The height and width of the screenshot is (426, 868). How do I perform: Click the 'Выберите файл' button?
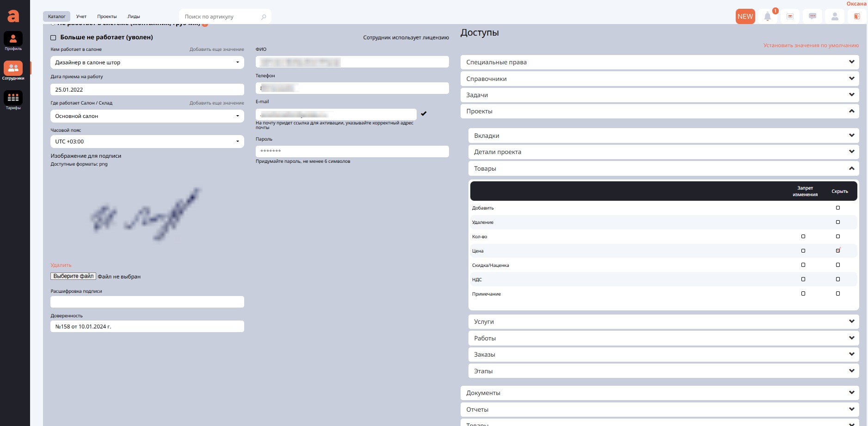click(74, 276)
